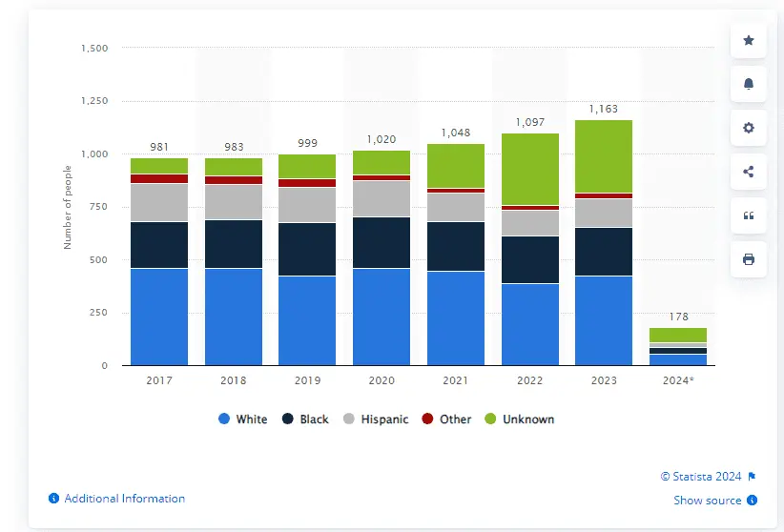Open the Additional Information link

point(124,499)
